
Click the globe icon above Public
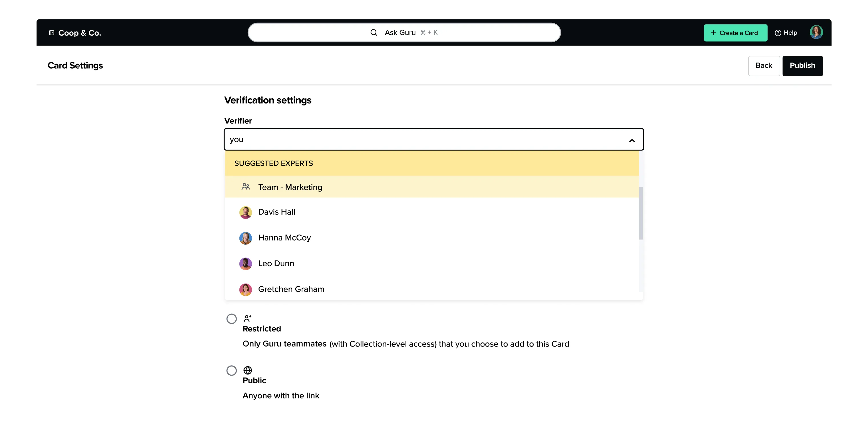(x=247, y=370)
